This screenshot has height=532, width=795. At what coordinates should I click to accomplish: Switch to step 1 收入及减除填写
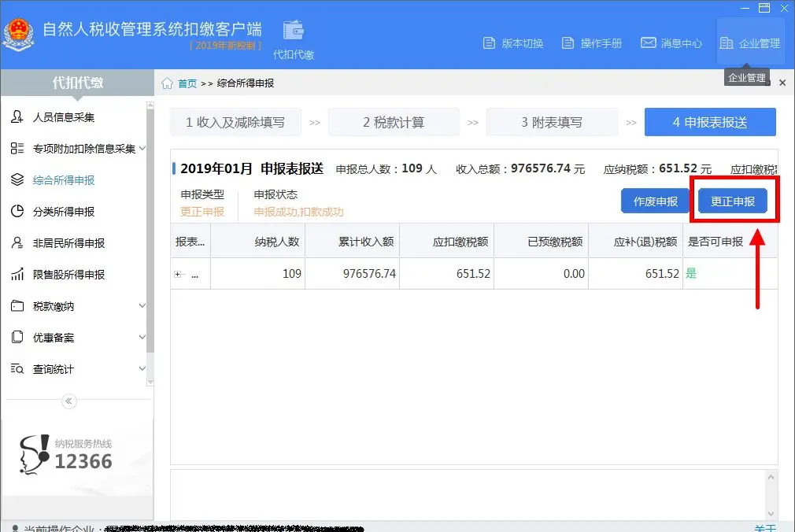click(236, 122)
